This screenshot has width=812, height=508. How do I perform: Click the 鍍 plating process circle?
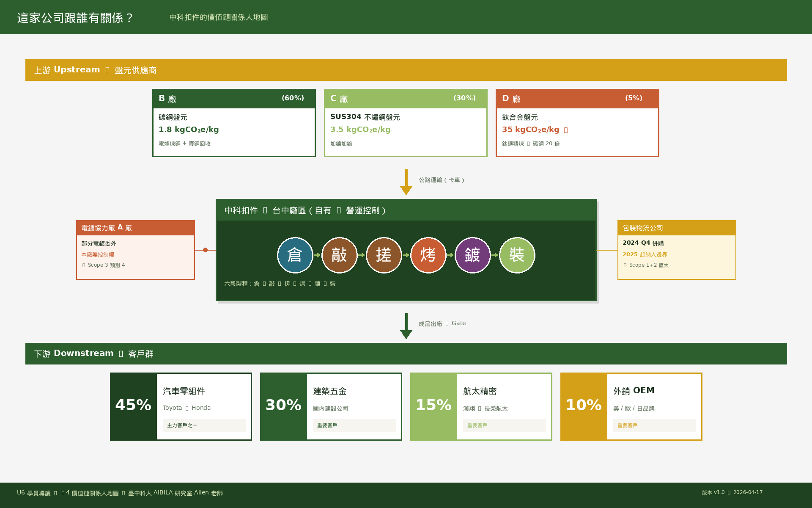pos(472,255)
